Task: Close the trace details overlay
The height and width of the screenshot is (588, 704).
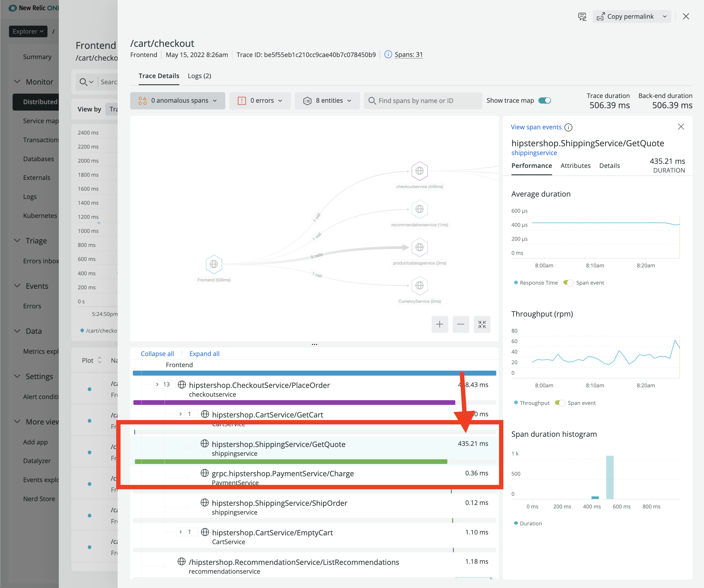Action: pos(686,16)
